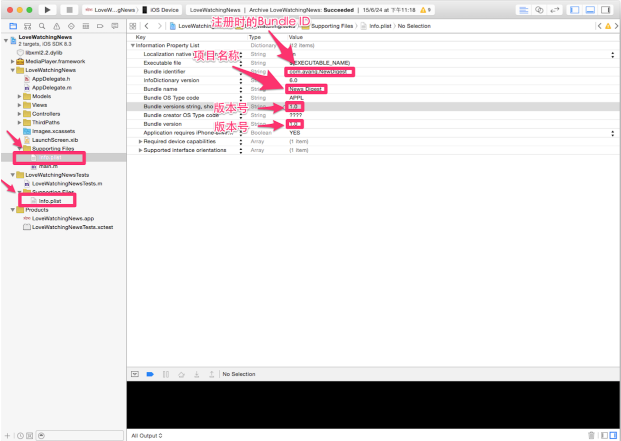The height and width of the screenshot is (441, 621).
Task: Toggle breakpoints with the blue tag icon
Action: pyautogui.click(x=150, y=374)
